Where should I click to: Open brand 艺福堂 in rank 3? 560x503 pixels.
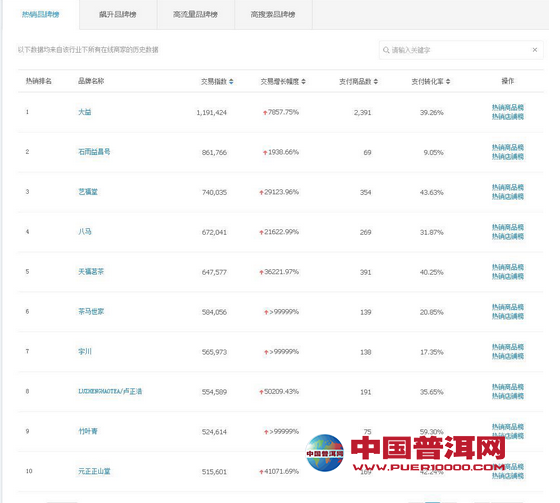coord(88,192)
